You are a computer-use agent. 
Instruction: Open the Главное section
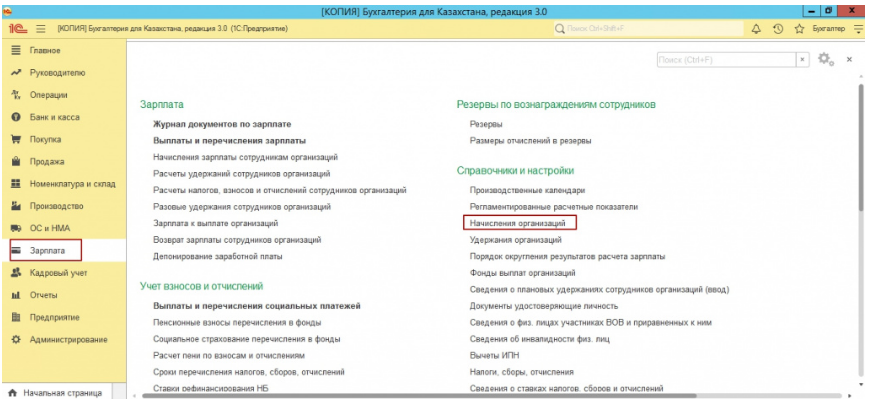tap(45, 51)
